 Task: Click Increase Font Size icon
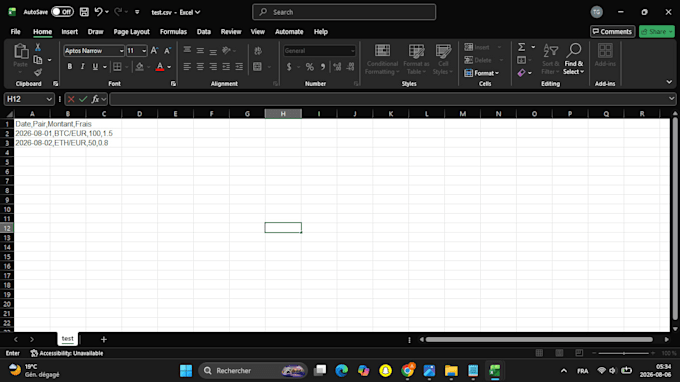pyautogui.click(x=154, y=51)
